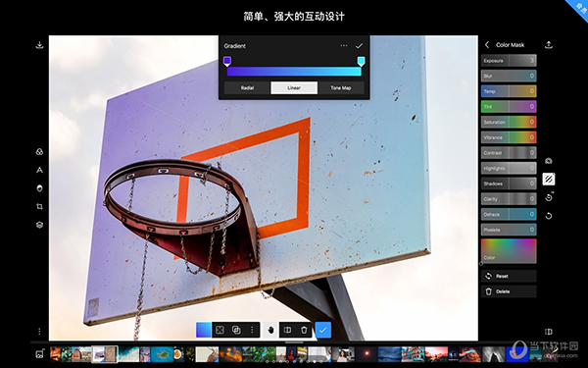Choose the Tone Map gradient mode
This screenshot has height=368, width=588.
pyautogui.click(x=341, y=88)
